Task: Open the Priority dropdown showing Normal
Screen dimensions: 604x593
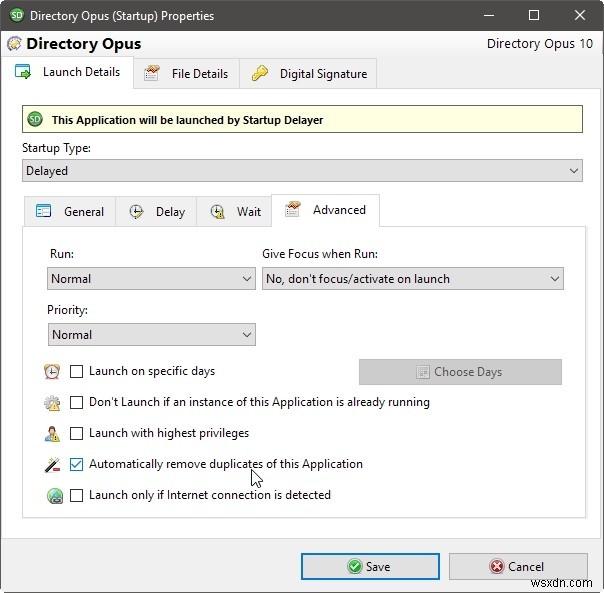Action: coord(151,334)
